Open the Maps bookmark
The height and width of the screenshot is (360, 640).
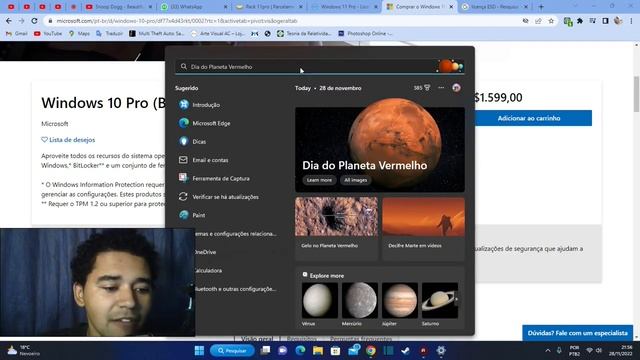[80, 33]
